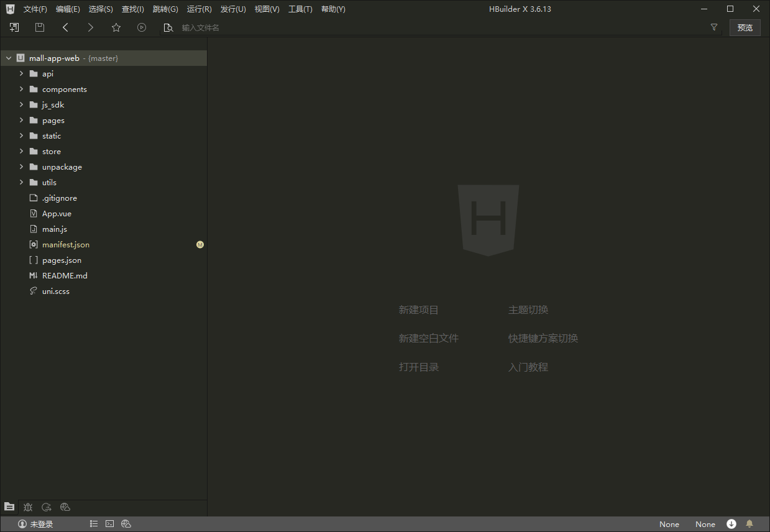Click the cloud browser icon in sidebar bottom

point(65,507)
